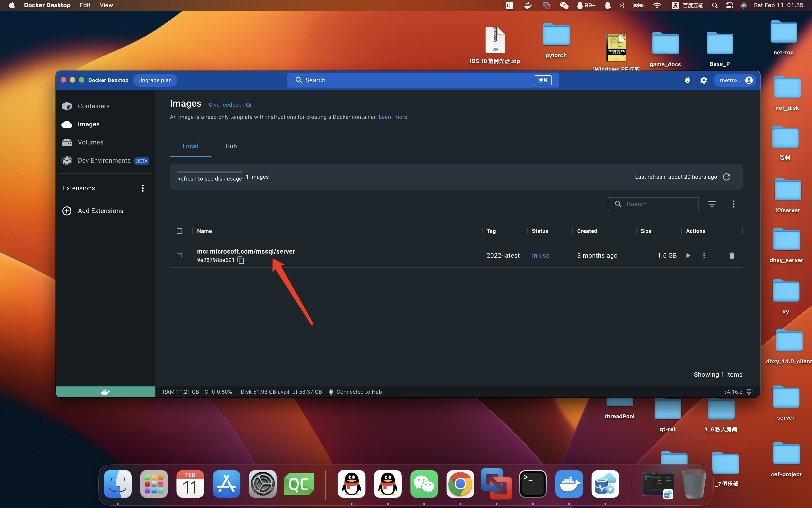Open the Extensions three-dot menu
The width and height of the screenshot is (812, 508).
pos(143,188)
